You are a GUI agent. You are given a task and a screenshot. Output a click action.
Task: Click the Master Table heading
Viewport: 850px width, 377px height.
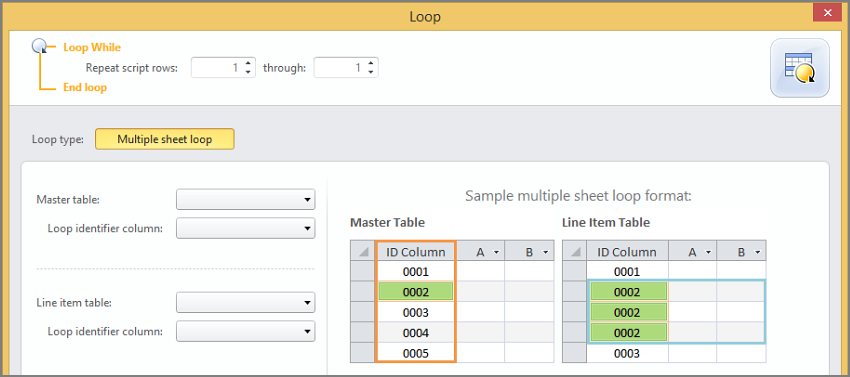click(388, 222)
